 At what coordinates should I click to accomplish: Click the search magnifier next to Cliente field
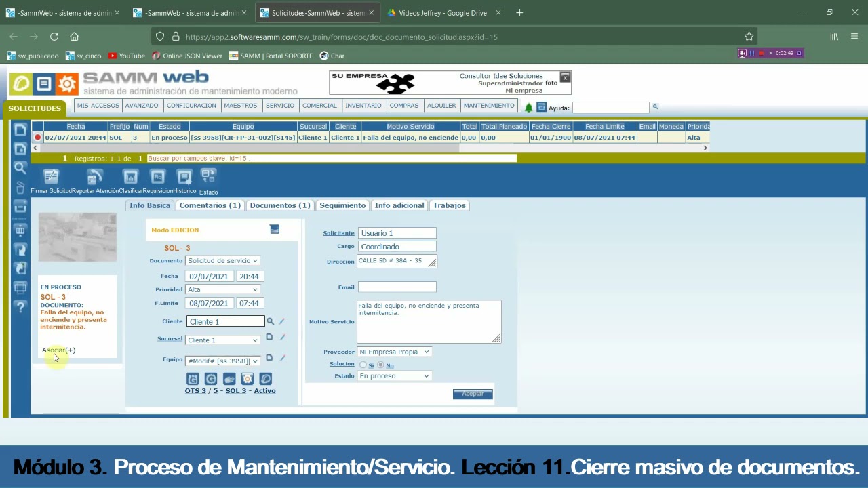click(x=270, y=321)
